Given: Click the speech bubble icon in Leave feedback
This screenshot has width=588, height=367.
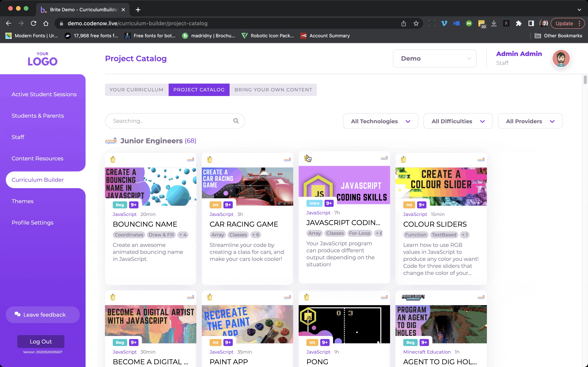Looking at the screenshot, I should point(17,314).
